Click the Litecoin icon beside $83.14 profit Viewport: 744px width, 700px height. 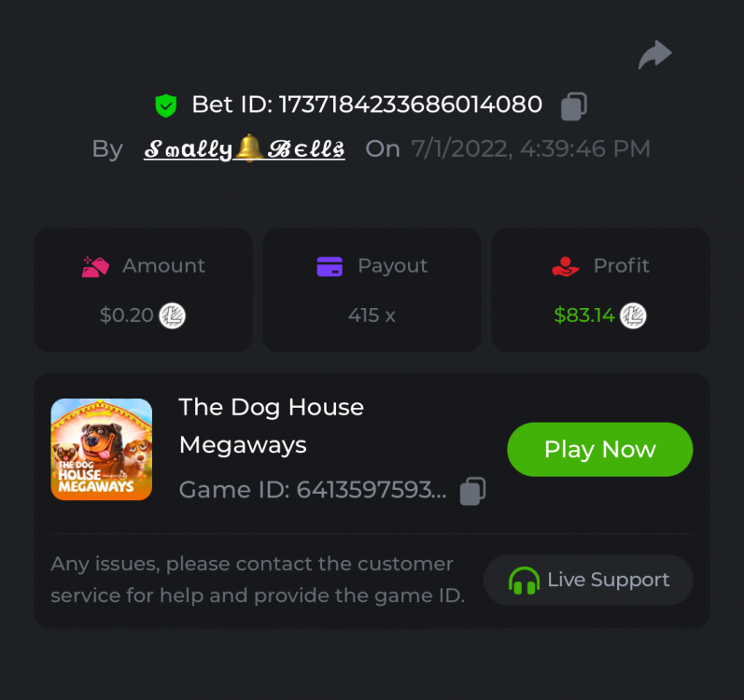pos(634,315)
